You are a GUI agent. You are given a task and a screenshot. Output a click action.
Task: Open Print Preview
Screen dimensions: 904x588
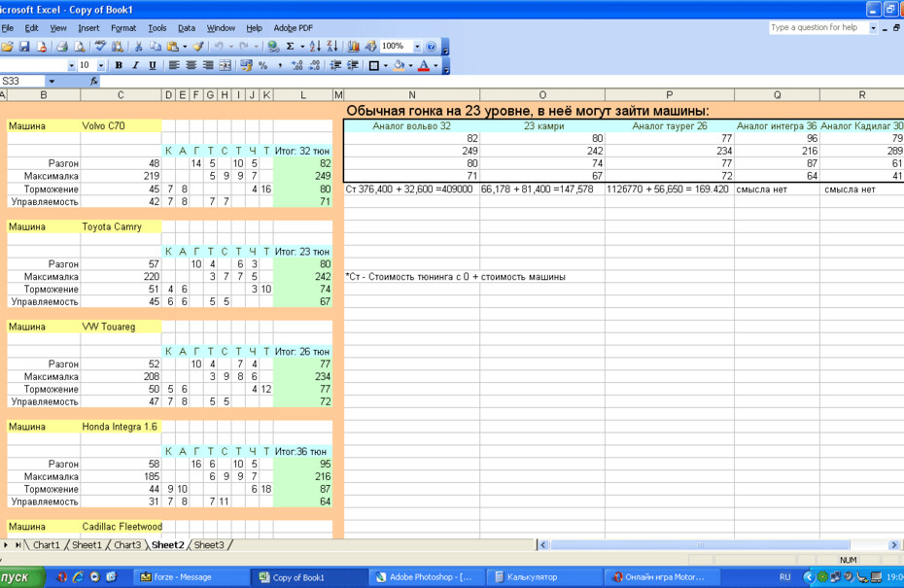(x=79, y=47)
